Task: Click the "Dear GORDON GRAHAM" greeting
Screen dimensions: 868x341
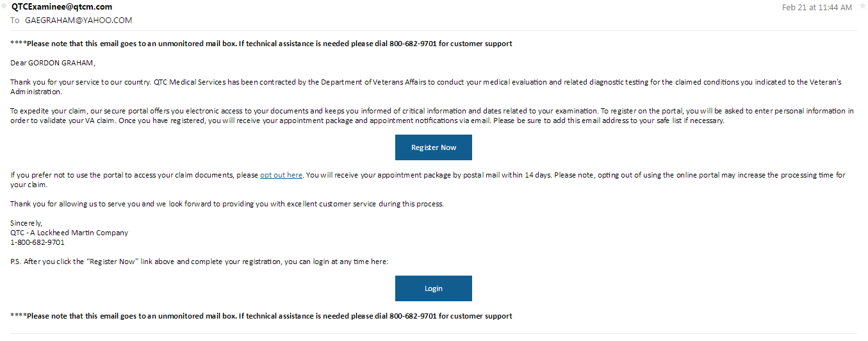Action: point(52,63)
